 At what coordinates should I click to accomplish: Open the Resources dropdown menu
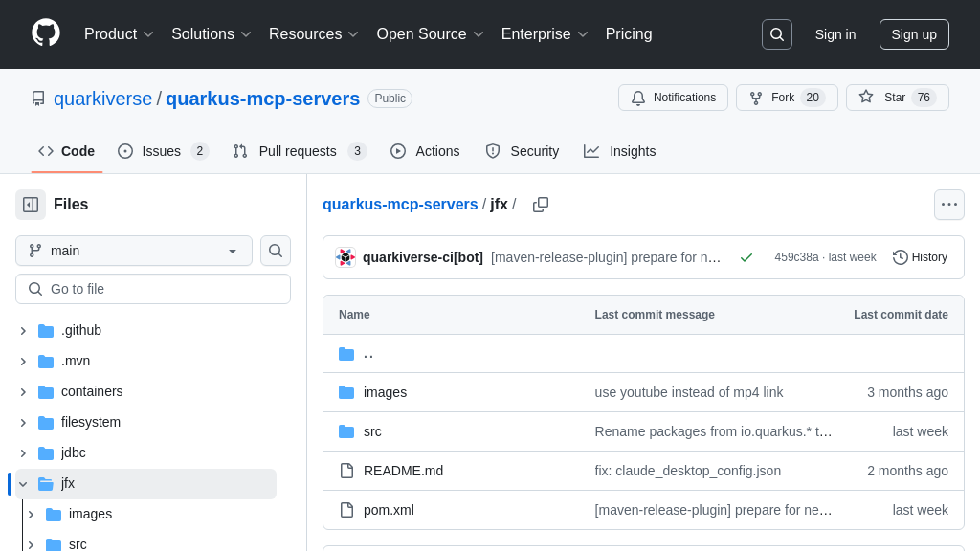(314, 33)
